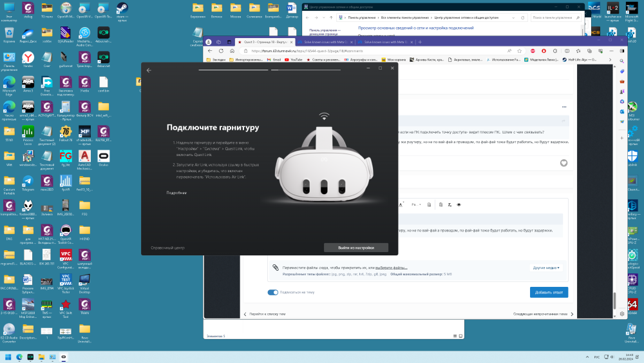This screenshot has height=363, width=644.
Task: Select the AutoCAD Mechanical desktop icon
Action: point(84,160)
